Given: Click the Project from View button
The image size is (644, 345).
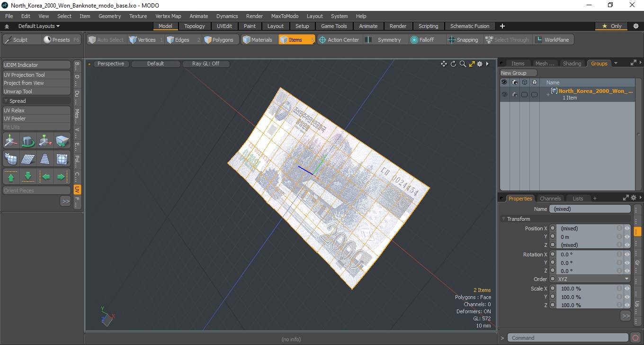Looking at the screenshot, I should (37, 83).
